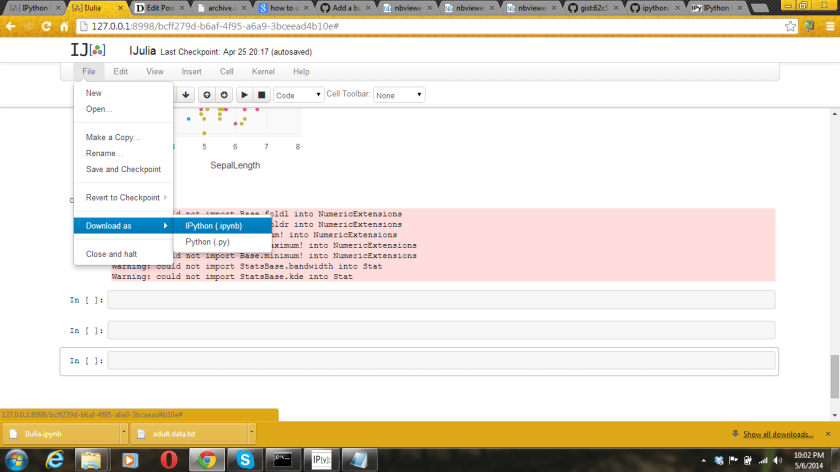Download notebook as Python (.py)
The image size is (840, 472).
click(222, 242)
